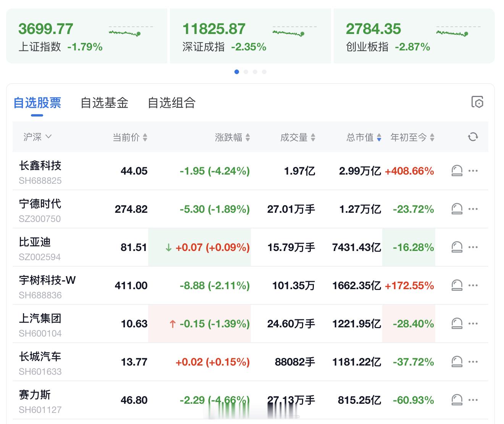Sort the list by 总市值
504x424 pixels.
(364, 137)
